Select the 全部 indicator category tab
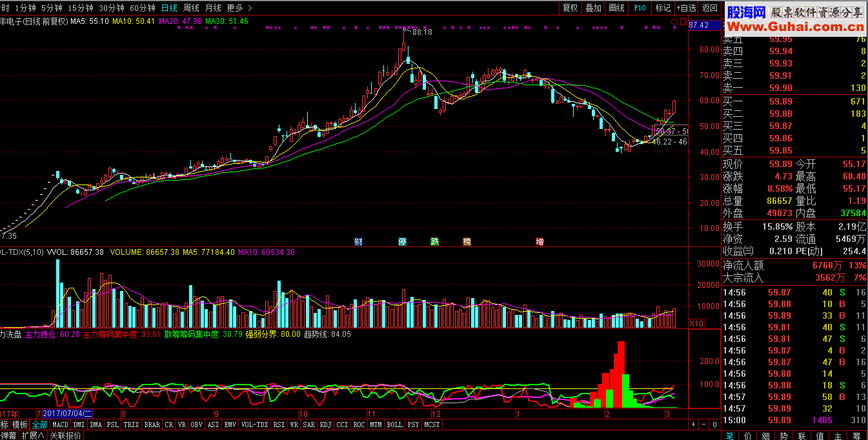 click(40, 425)
